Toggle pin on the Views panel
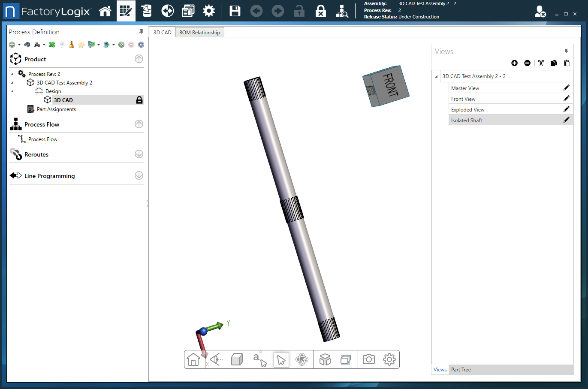The image size is (588, 389). (566, 51)
